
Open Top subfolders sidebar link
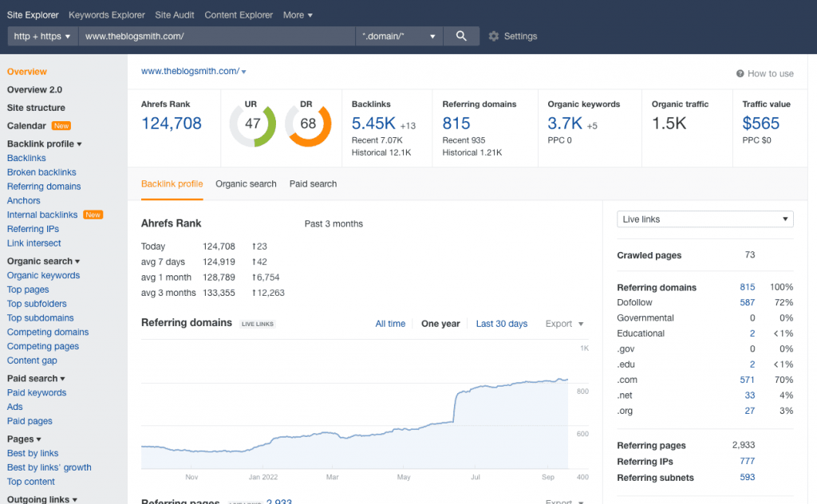[x=37, y=304]
